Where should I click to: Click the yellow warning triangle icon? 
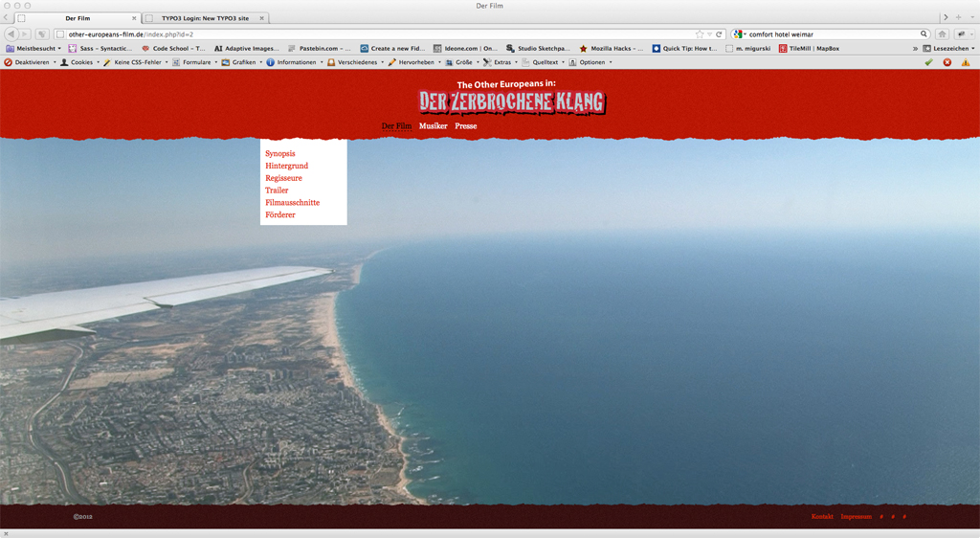point(966,62)
